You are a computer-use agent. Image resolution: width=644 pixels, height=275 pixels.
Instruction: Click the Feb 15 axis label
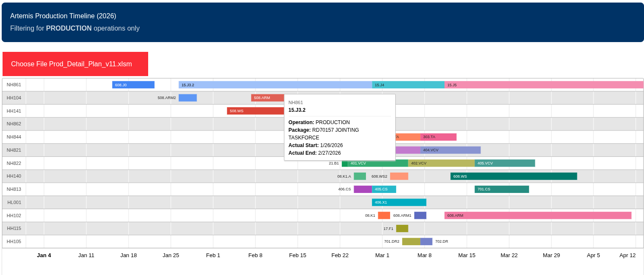coord(298,255)
